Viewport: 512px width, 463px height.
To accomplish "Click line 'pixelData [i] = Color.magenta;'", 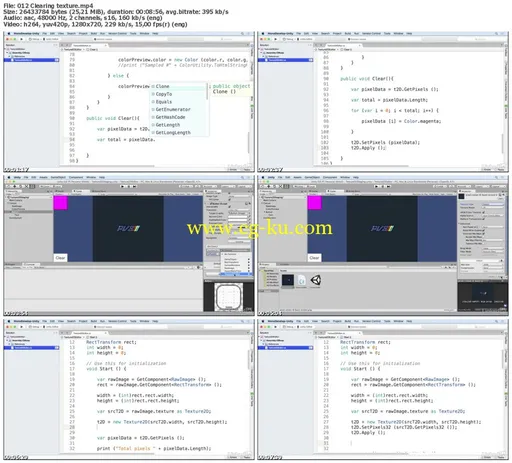I will (x=401, y=121).
